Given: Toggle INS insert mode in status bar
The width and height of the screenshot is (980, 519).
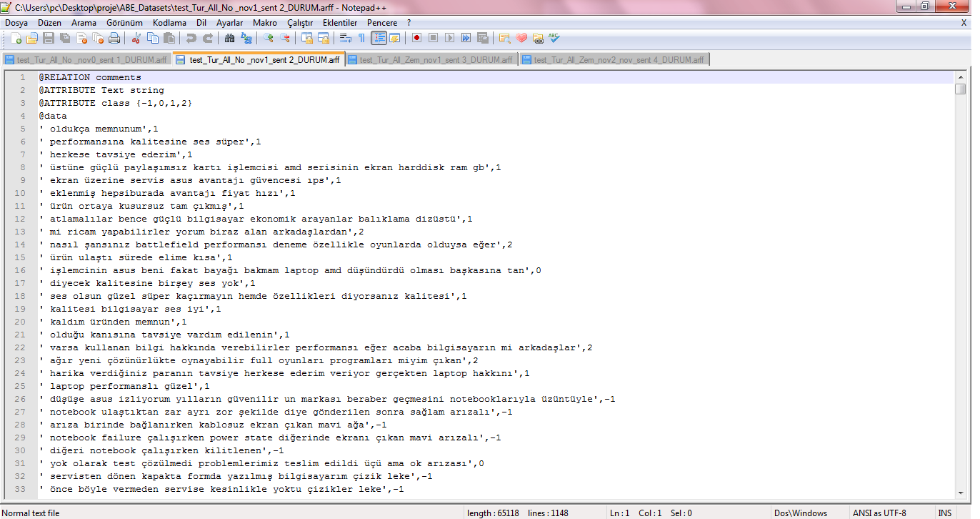Looking at the screenshot, I should (944, 513).
